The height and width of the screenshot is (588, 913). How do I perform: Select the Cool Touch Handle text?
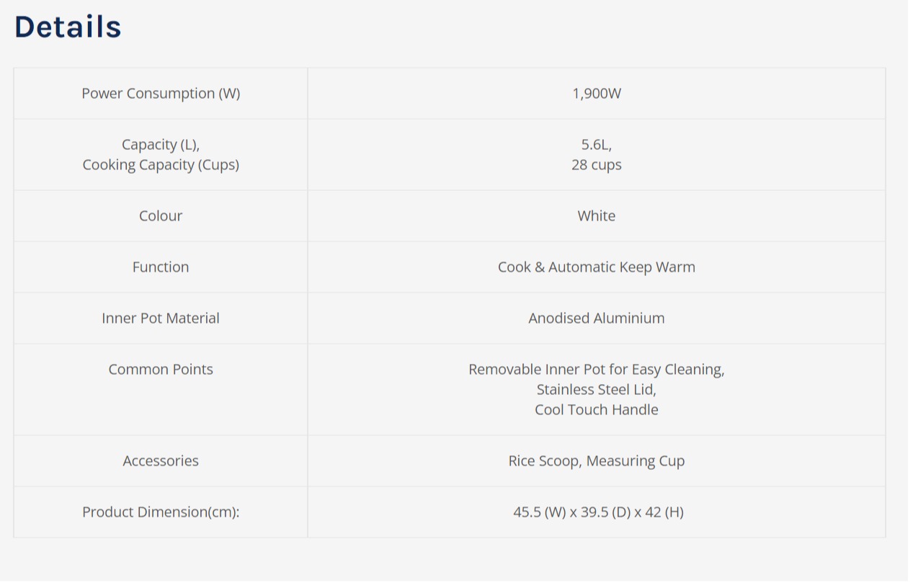click(x=597, y=410)
